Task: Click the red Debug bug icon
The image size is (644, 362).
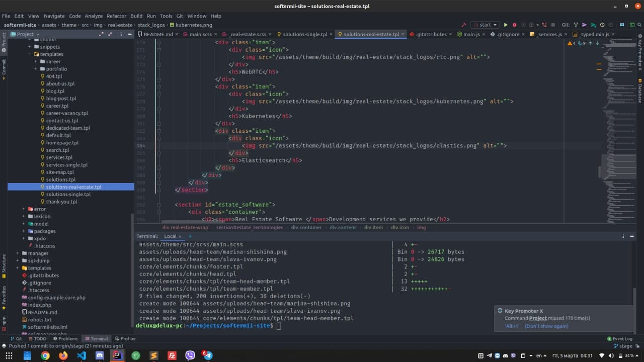Action: coord(514,25)
